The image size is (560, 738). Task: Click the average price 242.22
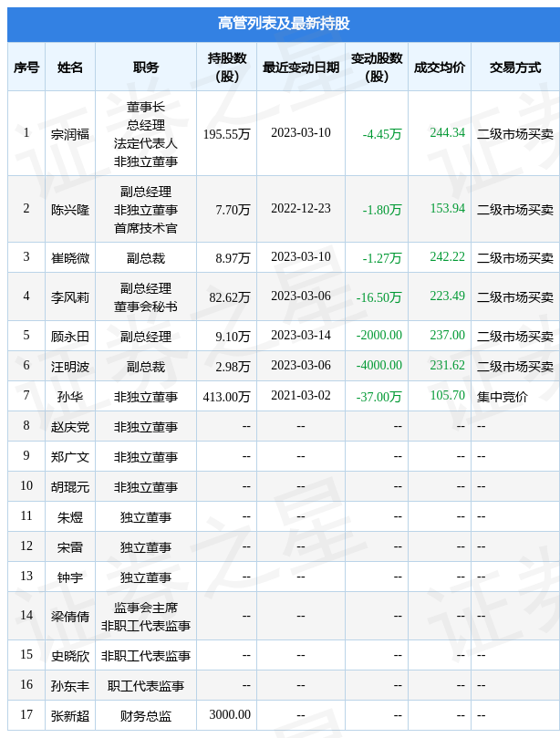click(448, 257)
